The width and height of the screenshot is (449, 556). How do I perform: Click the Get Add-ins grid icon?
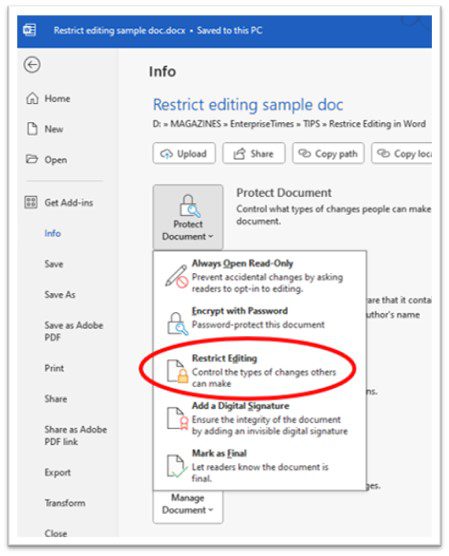pos(31,202)
